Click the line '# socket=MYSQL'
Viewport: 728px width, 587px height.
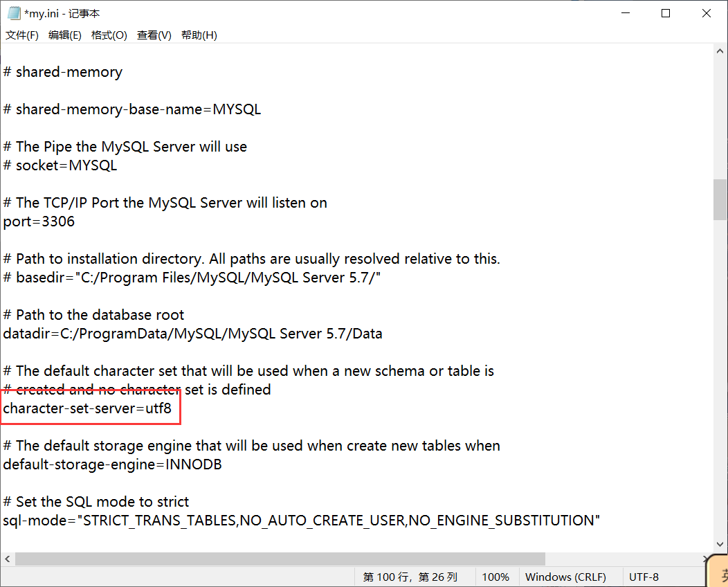[60, 165]
